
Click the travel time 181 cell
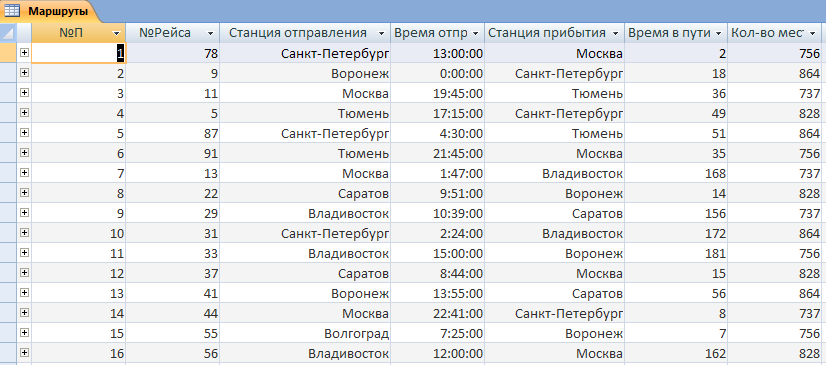[x=676, y=254]
